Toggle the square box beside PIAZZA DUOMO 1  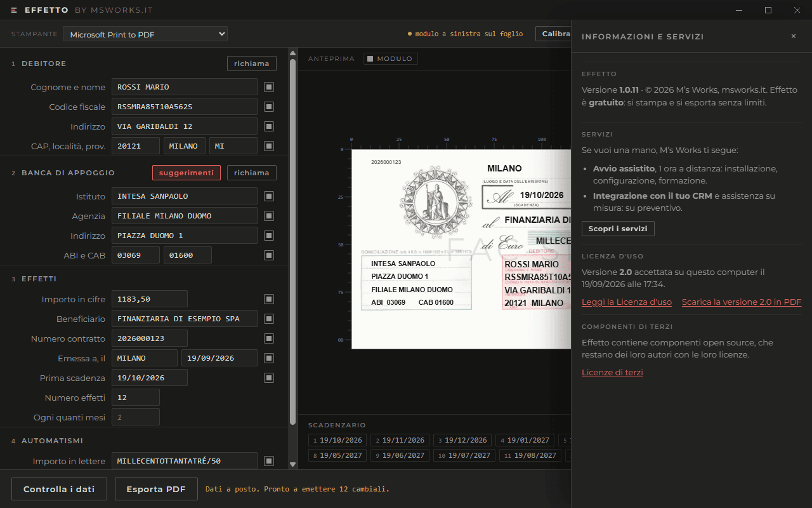(x=269, y=236)
